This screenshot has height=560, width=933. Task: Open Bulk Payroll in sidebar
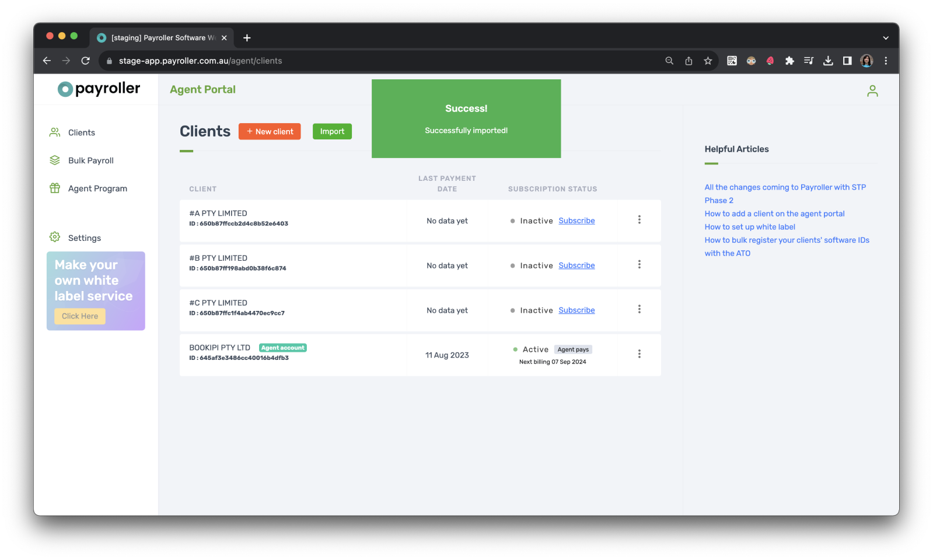tap(90, 160)
